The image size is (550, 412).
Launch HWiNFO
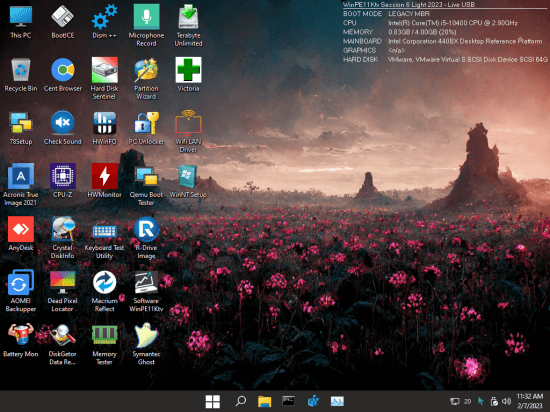[x=104, y=128]
